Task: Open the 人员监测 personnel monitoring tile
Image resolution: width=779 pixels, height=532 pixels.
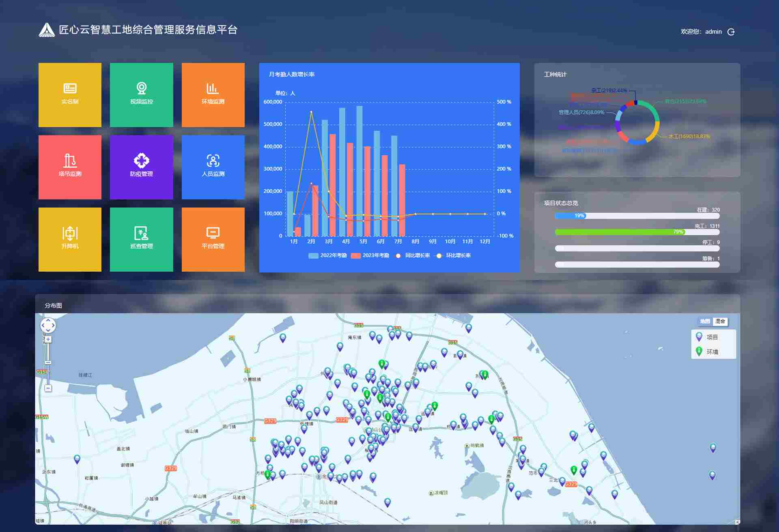Action: 213,167
